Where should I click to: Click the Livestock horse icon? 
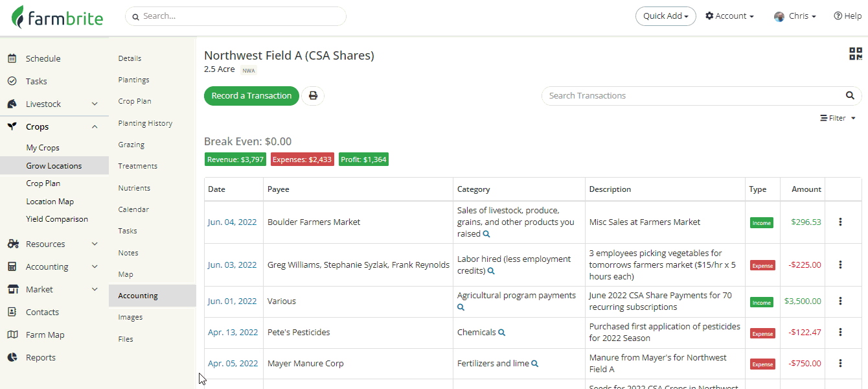(12, 104)
